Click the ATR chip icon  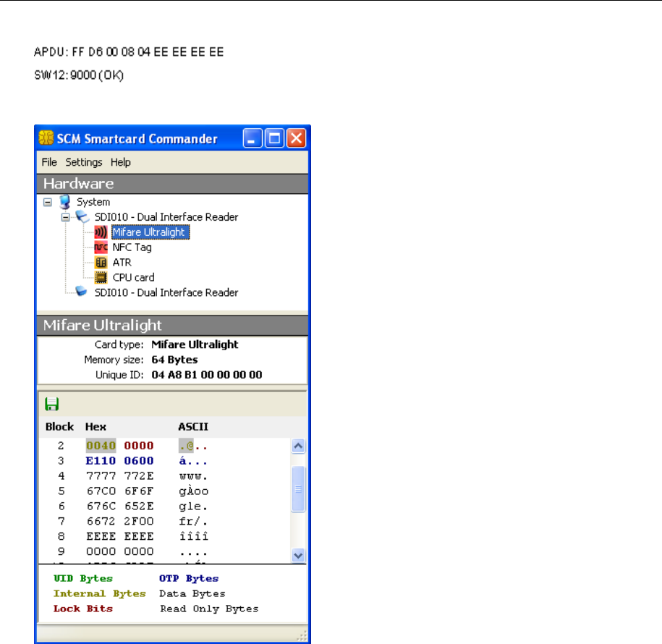click(x=101, y=262)
